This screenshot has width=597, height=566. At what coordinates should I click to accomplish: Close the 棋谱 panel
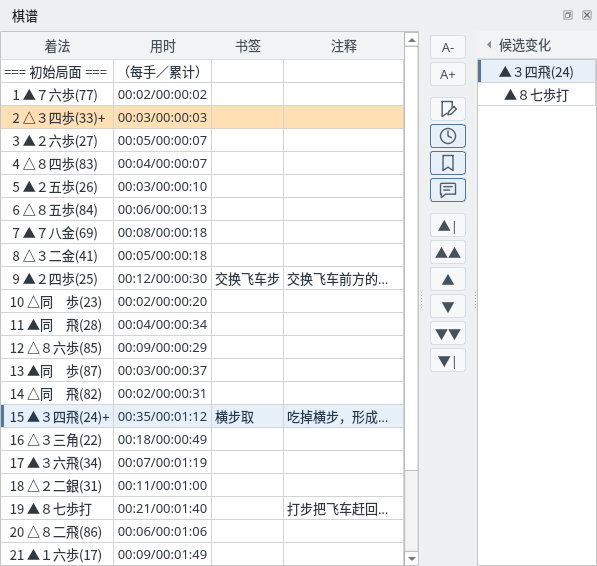(x=587, y=15)
